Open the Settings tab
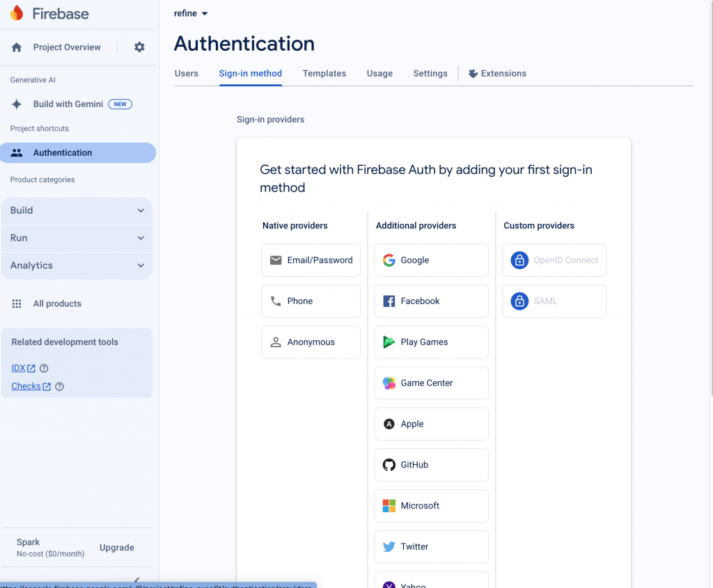 coord(430,73)
